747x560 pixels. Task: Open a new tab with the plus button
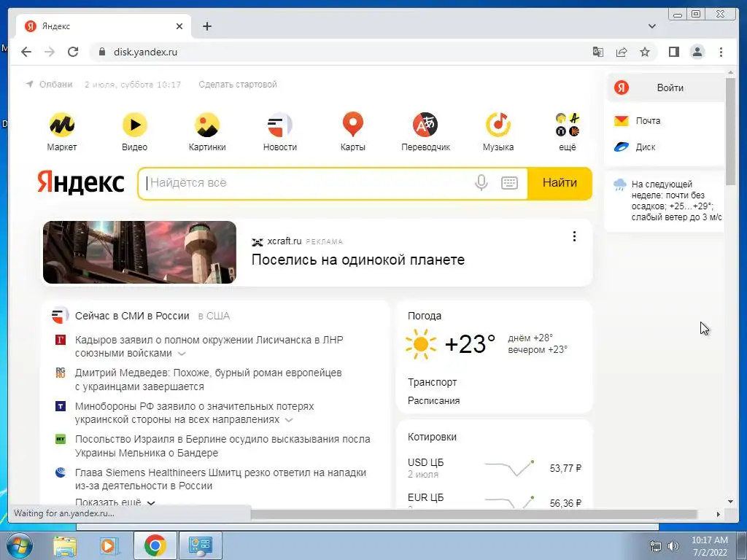pyautogui.click(x=206, y=26)
